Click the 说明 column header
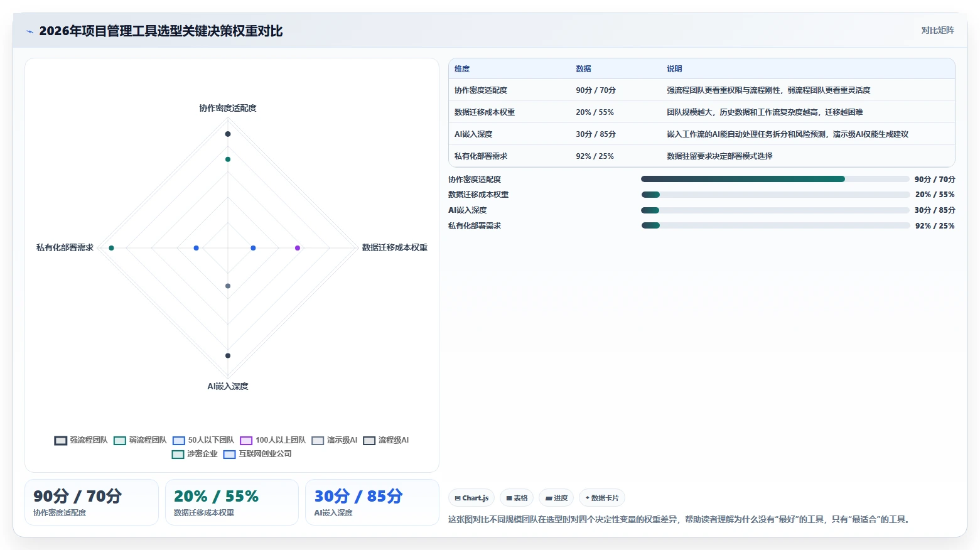Viewport: 980px width, 550px height. (674, 69)
